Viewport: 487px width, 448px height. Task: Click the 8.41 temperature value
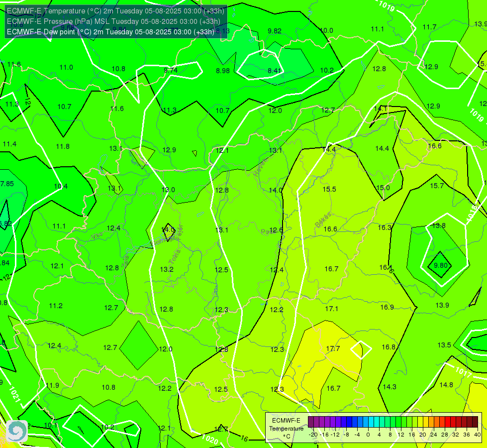click(x=274, y=71)
